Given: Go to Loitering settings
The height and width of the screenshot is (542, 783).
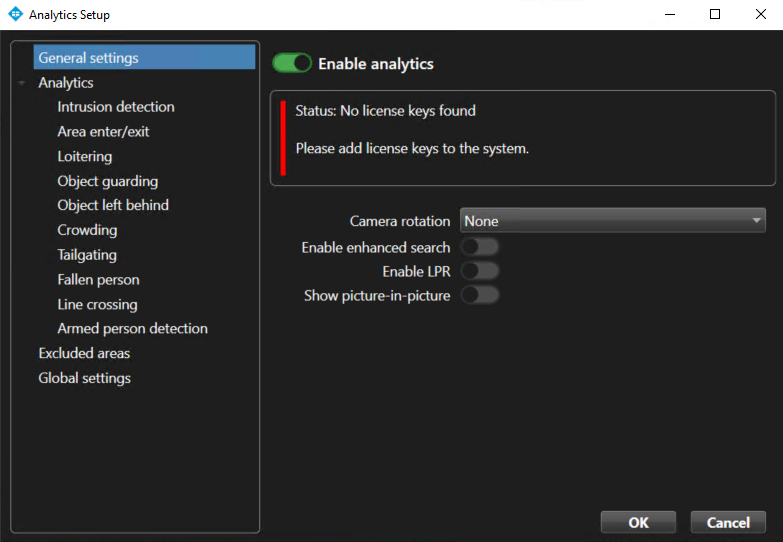Looking at the screenshot, I should tap(85, 157).
